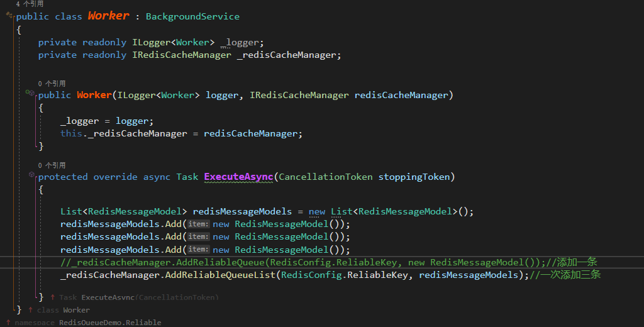Click constructor name in "public Worker(" line

tap(94, 96)
